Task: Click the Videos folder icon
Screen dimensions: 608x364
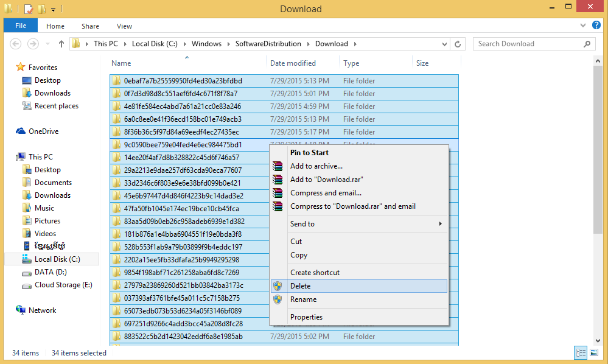Action: point(27,233)
